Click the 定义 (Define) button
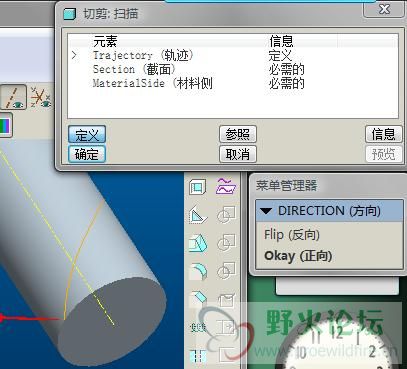This screenshot has height=369, width=407. (x=87, y=134)
